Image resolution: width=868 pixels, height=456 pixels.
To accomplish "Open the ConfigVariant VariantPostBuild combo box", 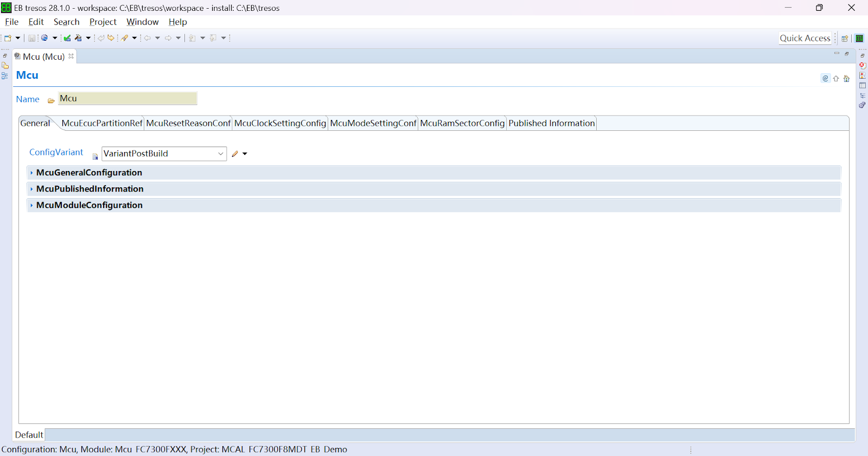I will click(x=164, y=154).
